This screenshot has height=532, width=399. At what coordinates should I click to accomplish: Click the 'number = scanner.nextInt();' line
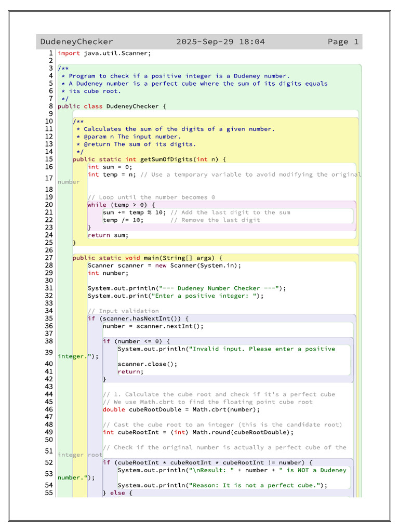(x=153, y=326)
